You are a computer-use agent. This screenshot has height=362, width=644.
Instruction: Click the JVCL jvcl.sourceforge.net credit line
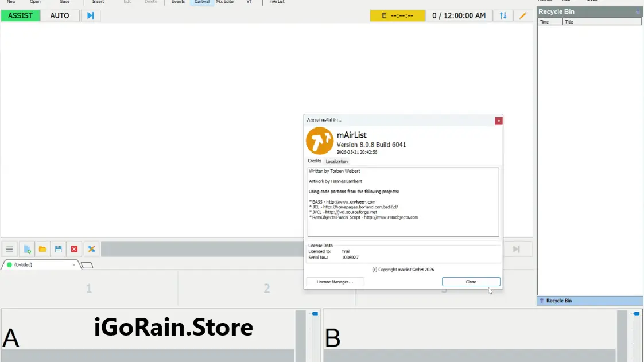(x=343, y=212)
